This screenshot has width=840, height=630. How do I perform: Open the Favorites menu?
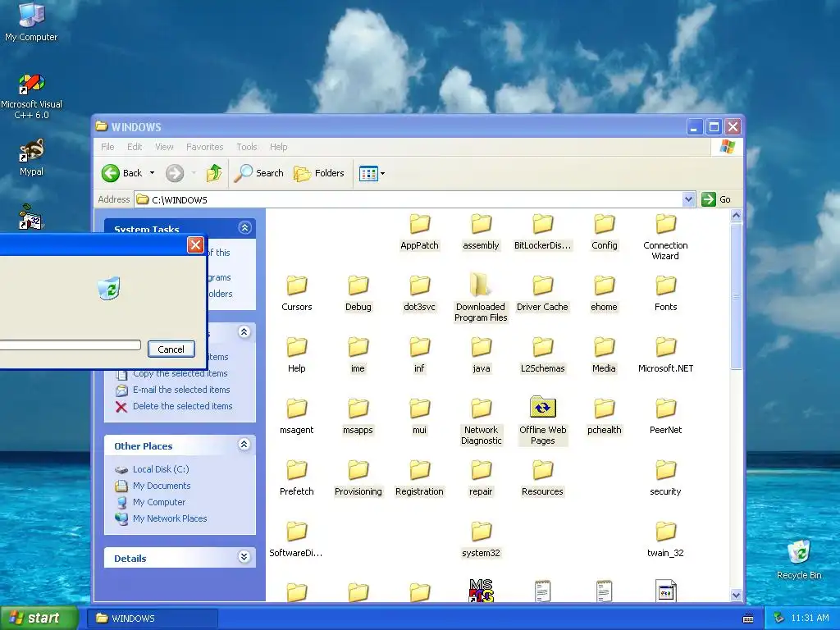click(x=204, y=147)
